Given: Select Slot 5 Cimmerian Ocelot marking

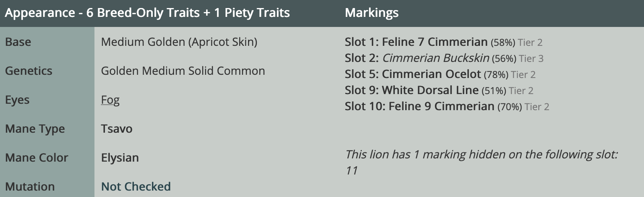Looking at the screenshot, I should [440, 74].
